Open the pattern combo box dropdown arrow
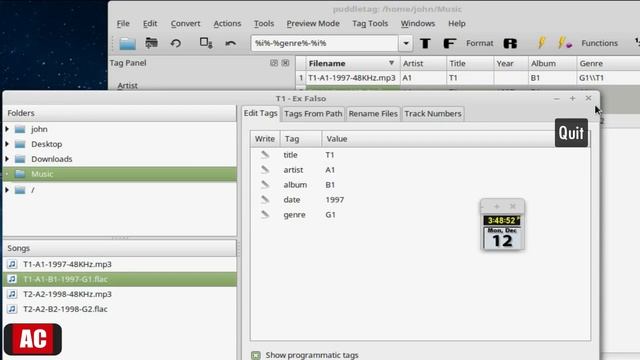Viewport: 640px width, 360px height. pyautogui.click(x=406, y=43)
